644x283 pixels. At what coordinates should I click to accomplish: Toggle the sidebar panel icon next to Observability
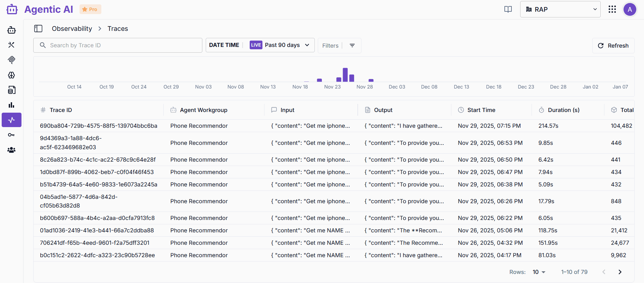click(x=38, y=29)
